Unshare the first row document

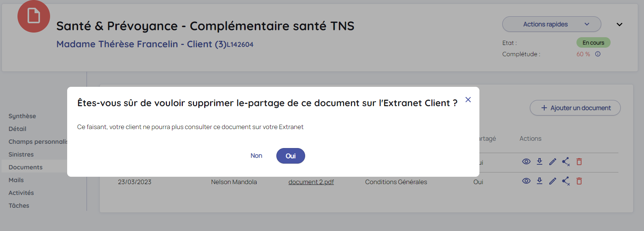click(x=566, y=162)
